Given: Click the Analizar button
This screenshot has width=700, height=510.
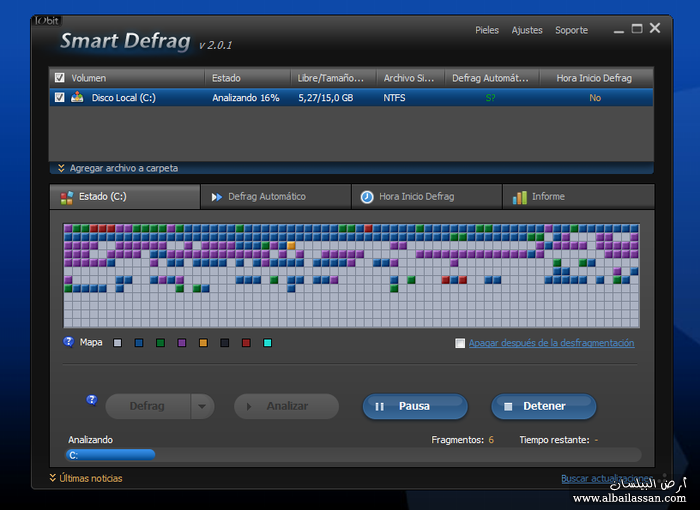Looking at the screenshot, I should [x=287, y=406].
